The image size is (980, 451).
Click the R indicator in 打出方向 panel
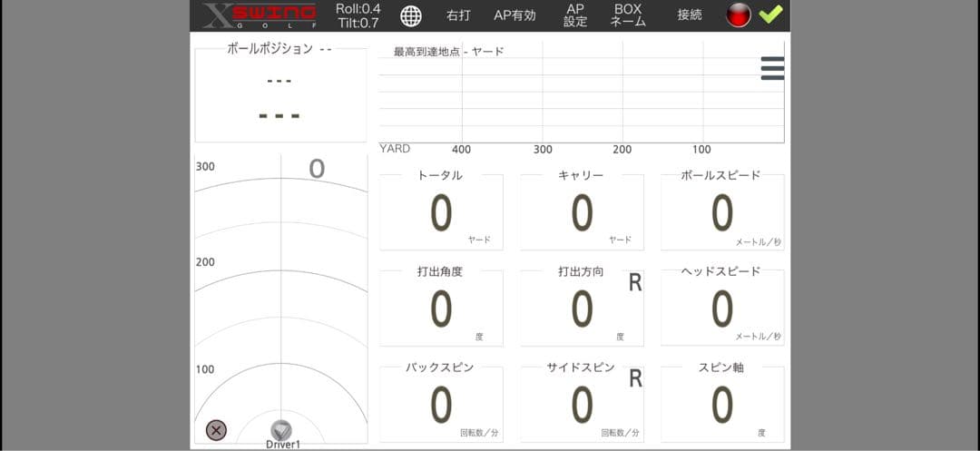[635, 283]
